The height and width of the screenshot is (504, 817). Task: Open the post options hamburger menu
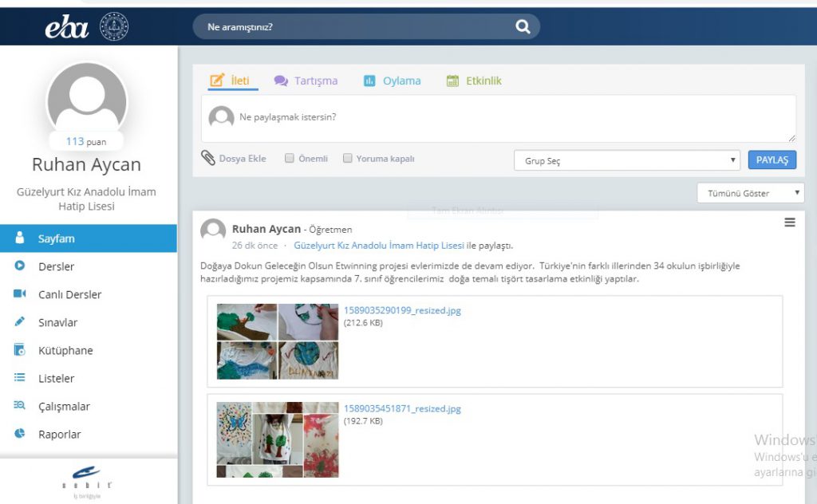click(790, 222)
